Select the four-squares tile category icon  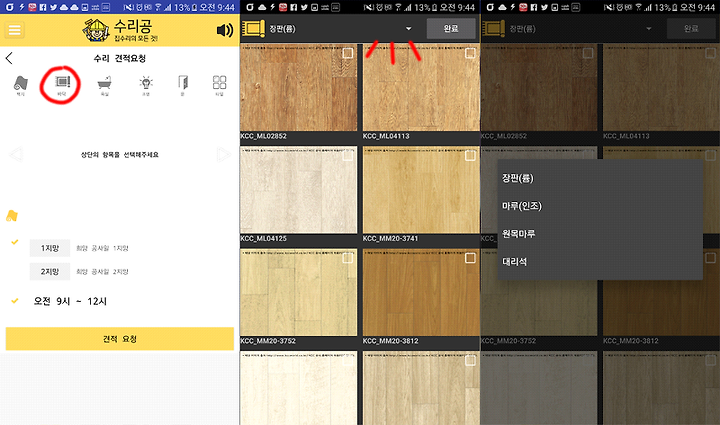pos(219,85)
